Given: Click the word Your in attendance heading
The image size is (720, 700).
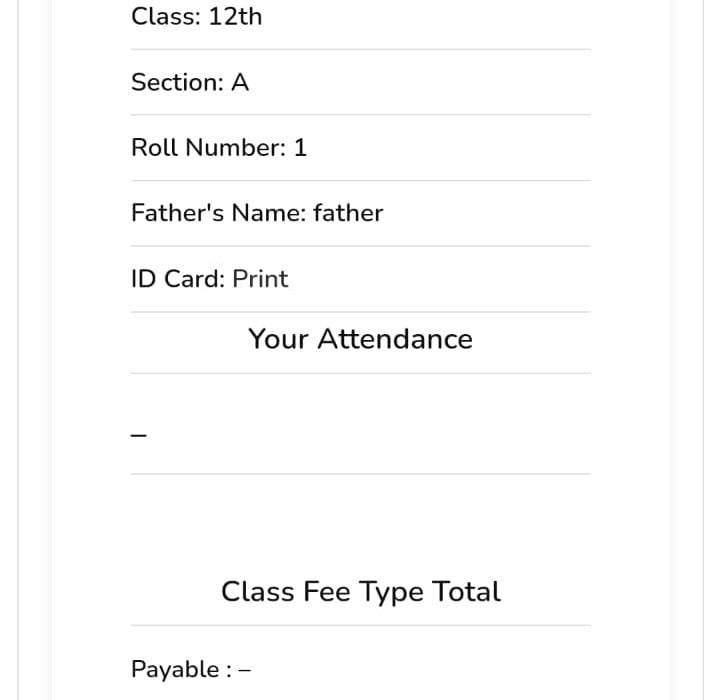Looking at the screenshot, I should (279, 339).
